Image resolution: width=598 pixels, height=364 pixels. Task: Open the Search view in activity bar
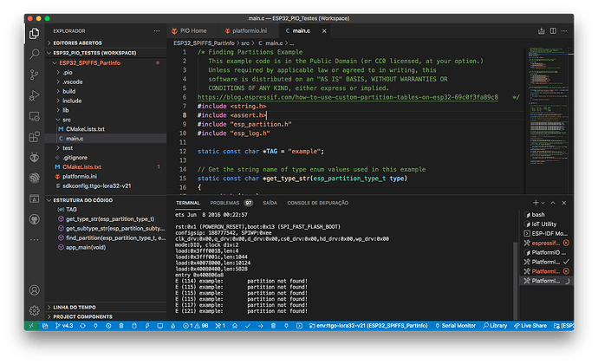35,54
